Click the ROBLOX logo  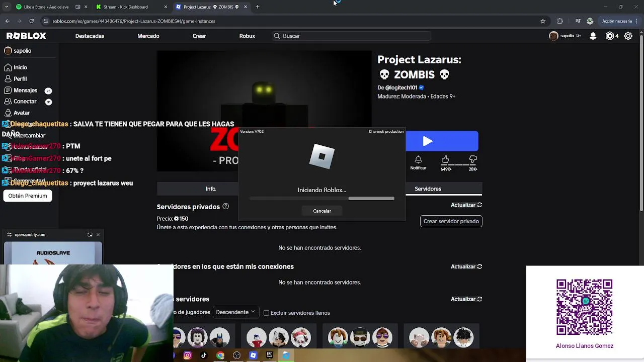pos(26,36)
